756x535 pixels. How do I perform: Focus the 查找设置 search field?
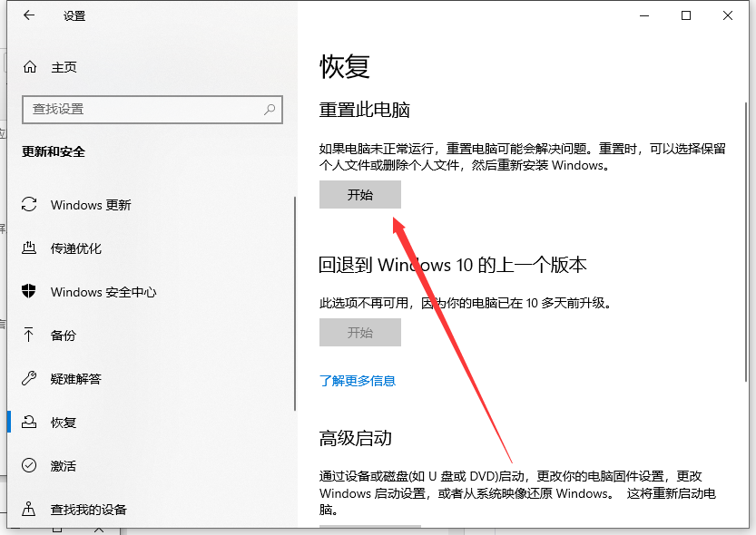click(x=152, y=110)
